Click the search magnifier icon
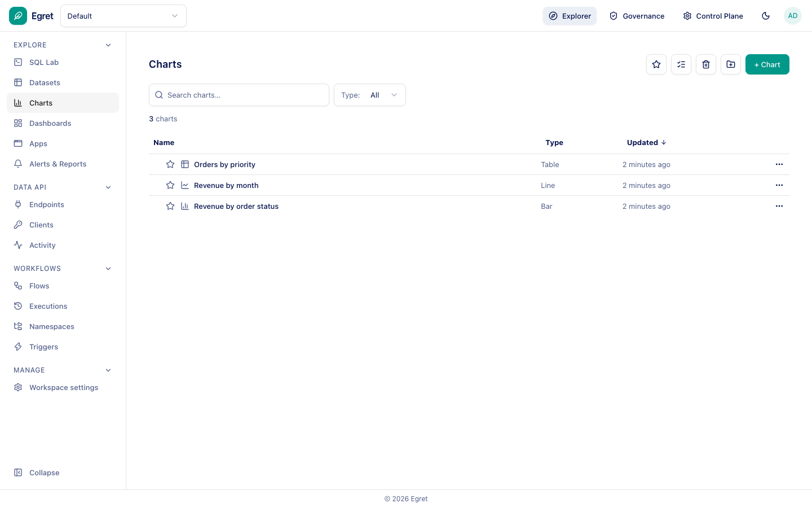This screenshot has height=508, width=812. click(x=159, y=95)
